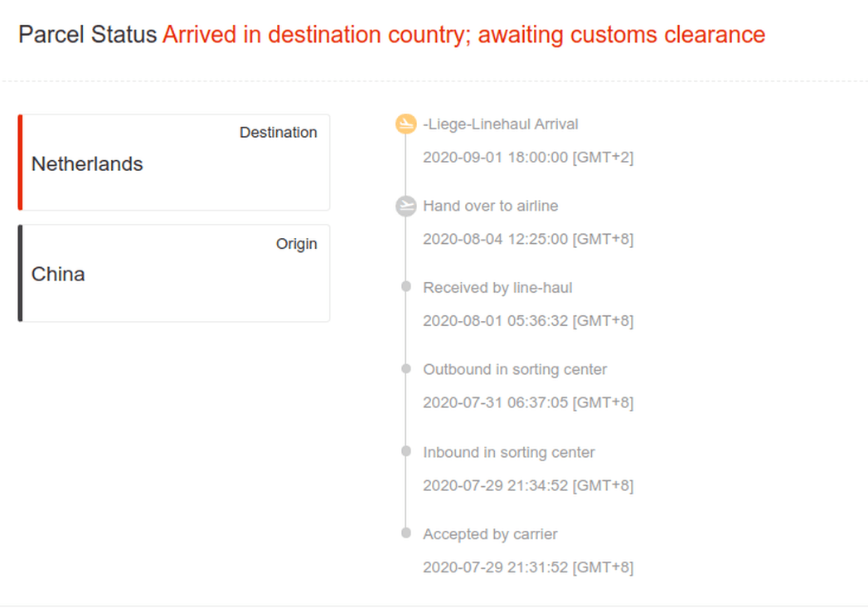
Task: Click the Outbound in sorting center dot
Action: 405,369
